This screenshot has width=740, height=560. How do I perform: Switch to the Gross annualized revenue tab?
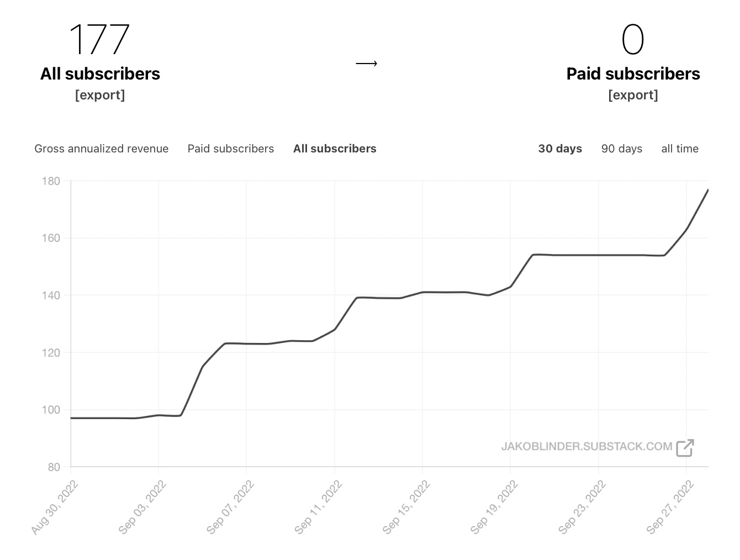(102, 149)
